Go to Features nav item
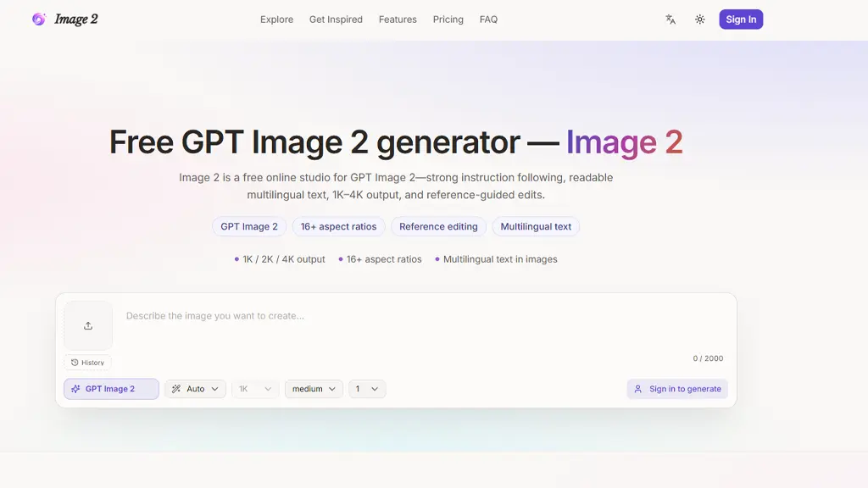This screenshot has width=868, height=488. (x=398, y=19)
